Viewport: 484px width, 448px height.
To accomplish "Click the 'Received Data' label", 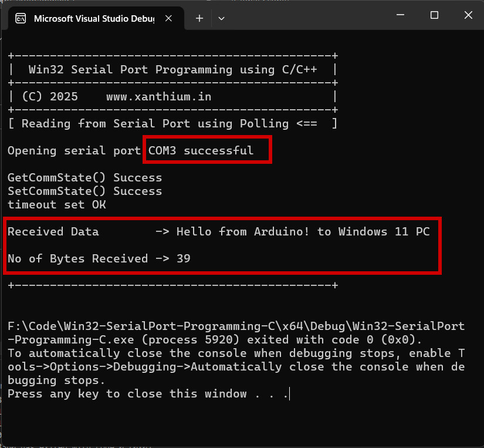I will pyautogui.click(x=53, y=232).
